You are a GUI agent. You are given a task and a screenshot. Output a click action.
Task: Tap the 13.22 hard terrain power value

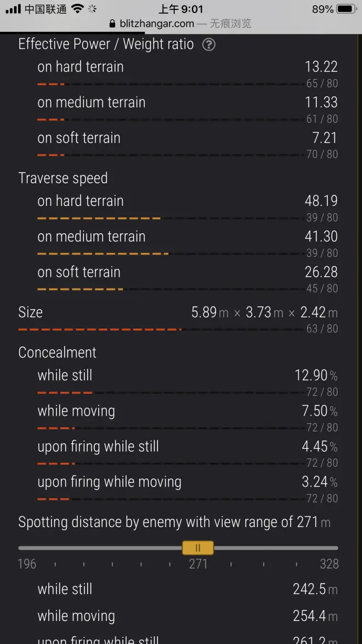click(321, 66)
